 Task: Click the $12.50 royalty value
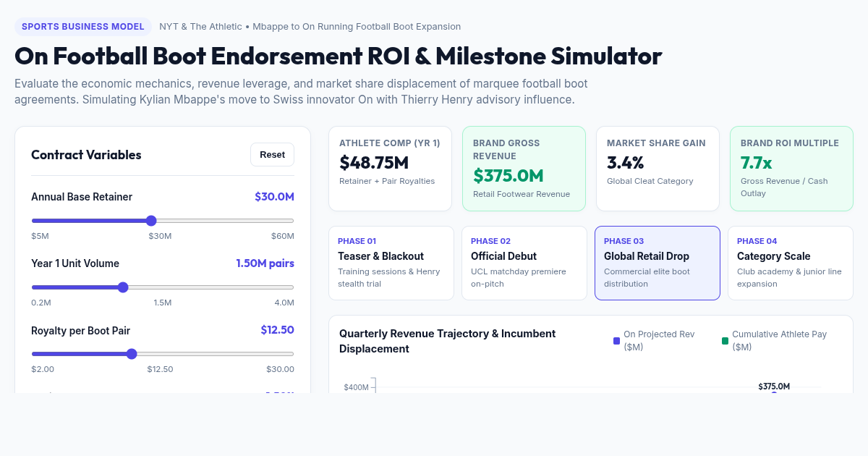tap(277, 330)
